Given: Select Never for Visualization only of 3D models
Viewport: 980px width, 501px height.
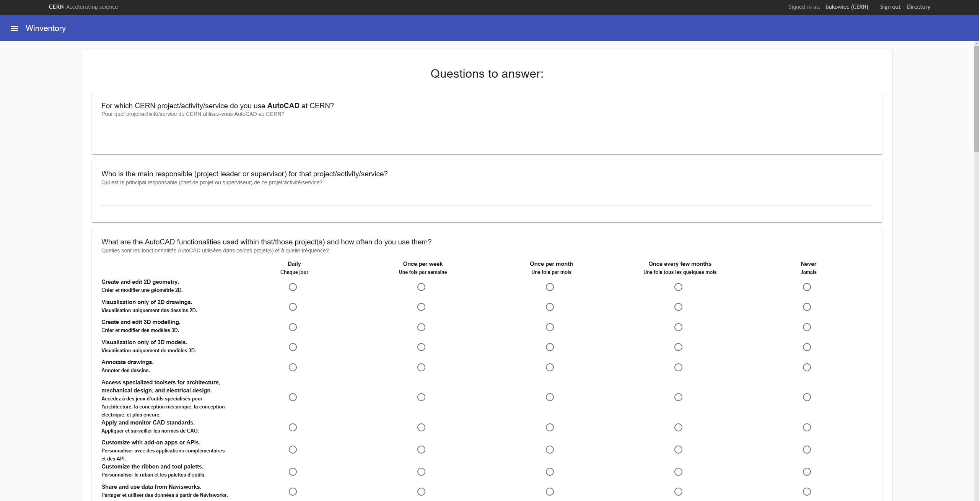Looking at the screenshot, I should [x=807, y=347].
